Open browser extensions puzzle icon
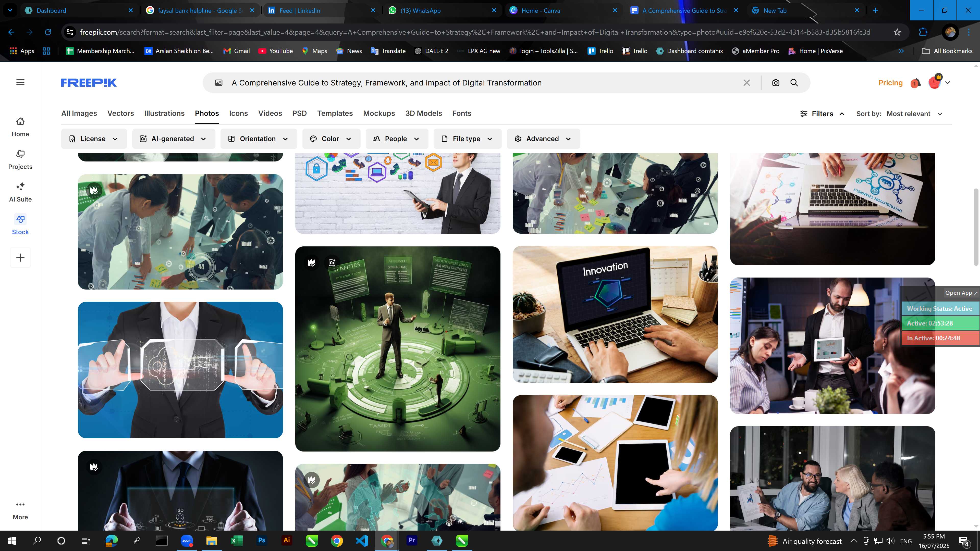Viewport: 980px width, 551px height. click(x=923, y=32)
